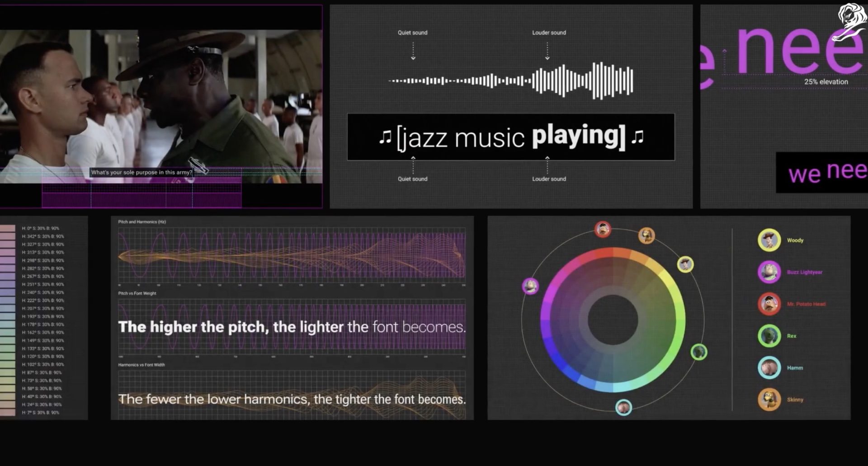Screen dimensions: 868x466
Task: Pick the swatch beside 'H: 58° S: 30% B: 90%'
Action: [x=8, y=389]
